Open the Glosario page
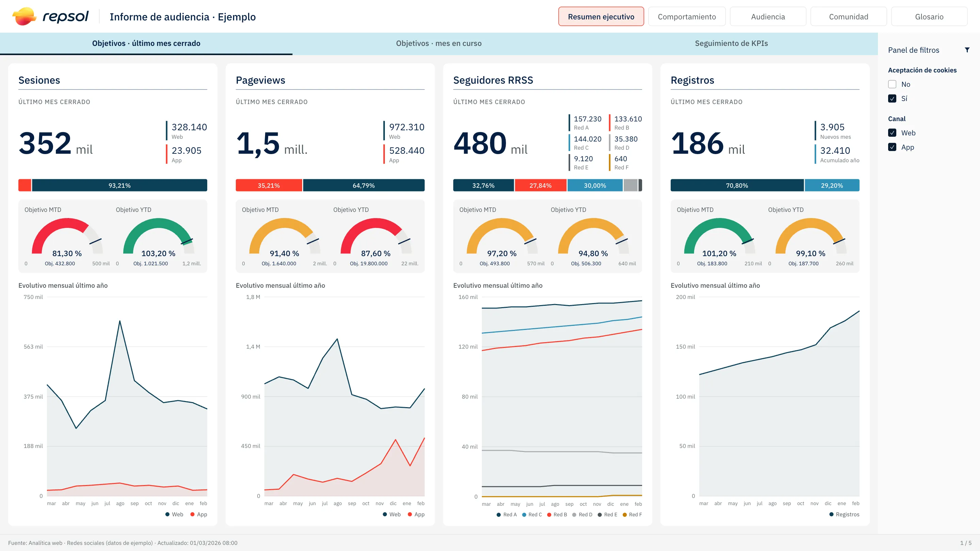The width and height of the screenshot is (980, 551). coord(929,16)
